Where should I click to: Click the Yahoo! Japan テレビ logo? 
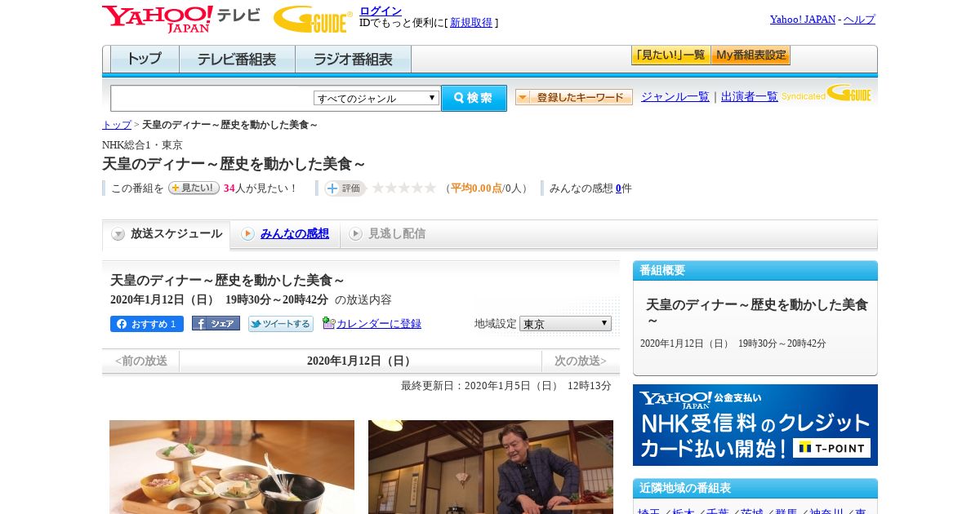[181, 19]
